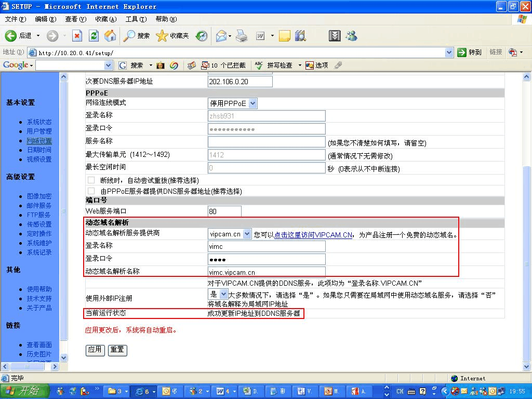
Task: Click the Print icon in toolbar
Action: click(x=242, y=36)
